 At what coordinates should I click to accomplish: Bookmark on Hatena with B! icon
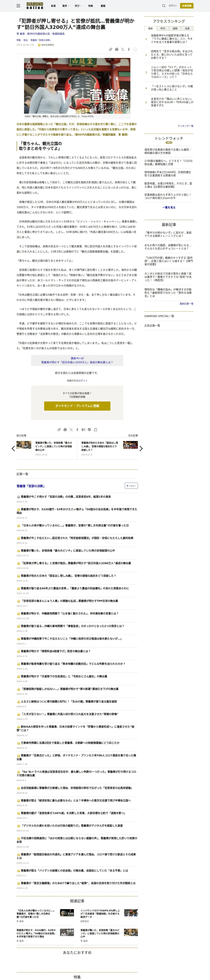point(83,430)
